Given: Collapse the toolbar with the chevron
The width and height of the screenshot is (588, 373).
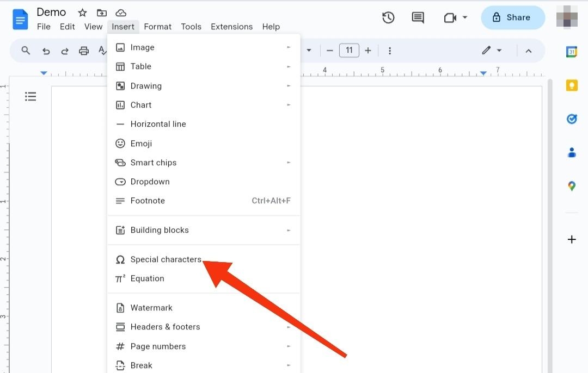Looking at the screenshot, I should click(x=529, y=50).
